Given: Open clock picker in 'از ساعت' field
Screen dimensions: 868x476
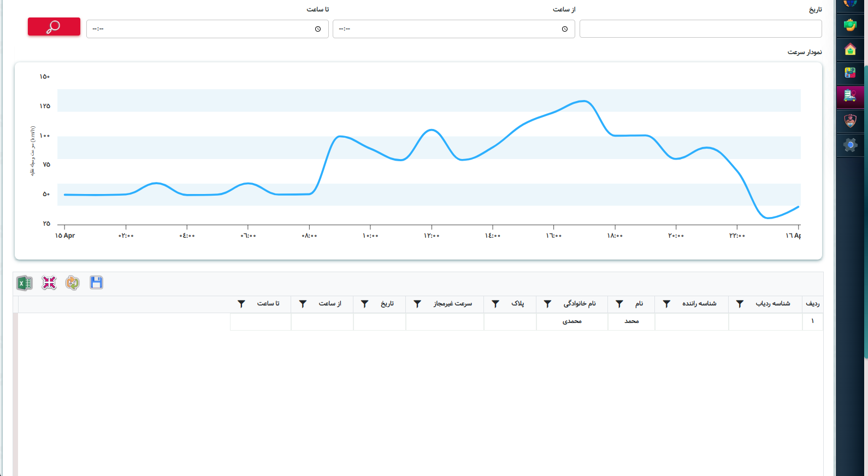Looking at the screenshot, I should (565, 29).
